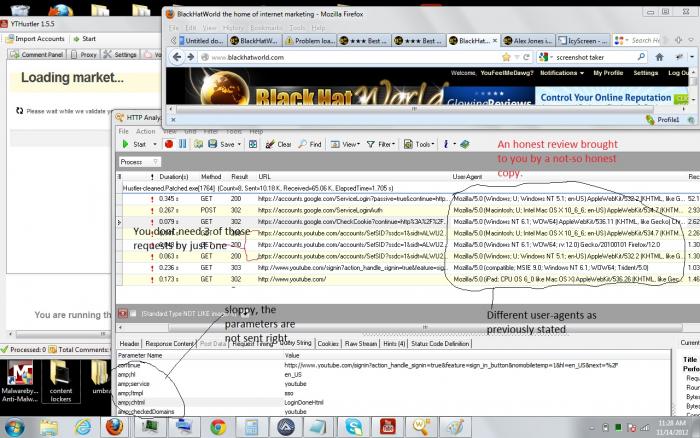Click the info 'i' icon in HTTP Analyzer toolbar

(446, 144)
